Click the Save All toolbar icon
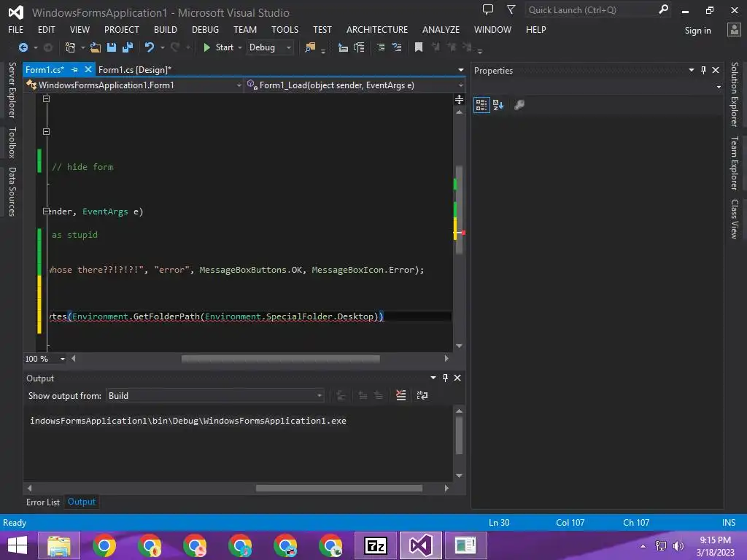 coord(128,47)
